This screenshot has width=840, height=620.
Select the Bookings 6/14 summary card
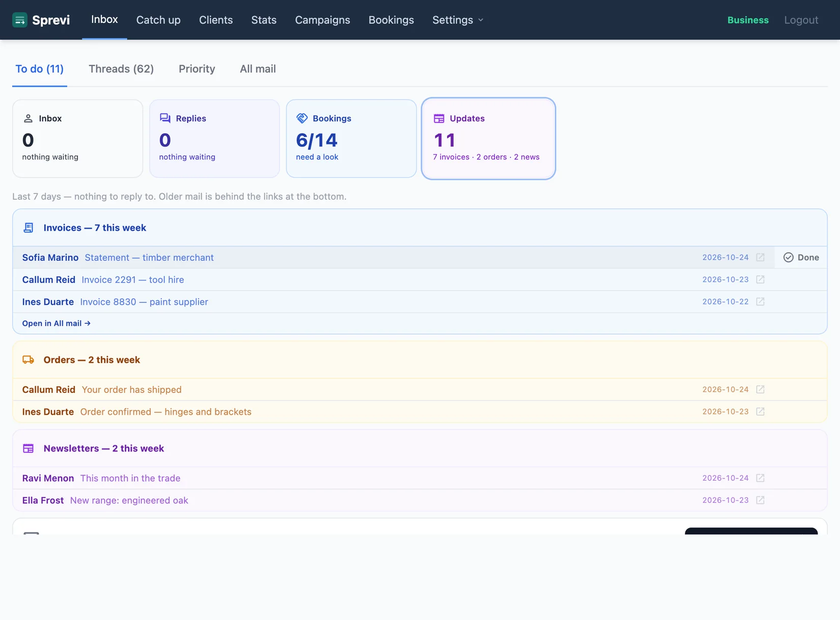click(351, 138)
